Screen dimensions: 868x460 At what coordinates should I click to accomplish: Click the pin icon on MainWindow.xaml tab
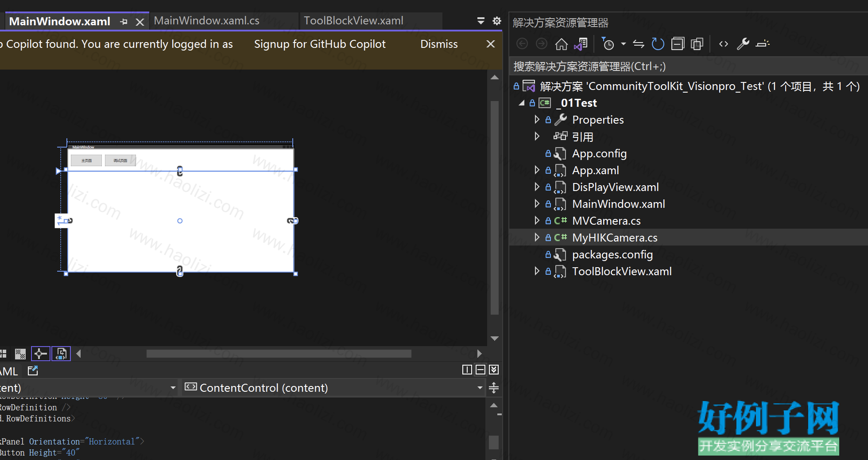124,22
